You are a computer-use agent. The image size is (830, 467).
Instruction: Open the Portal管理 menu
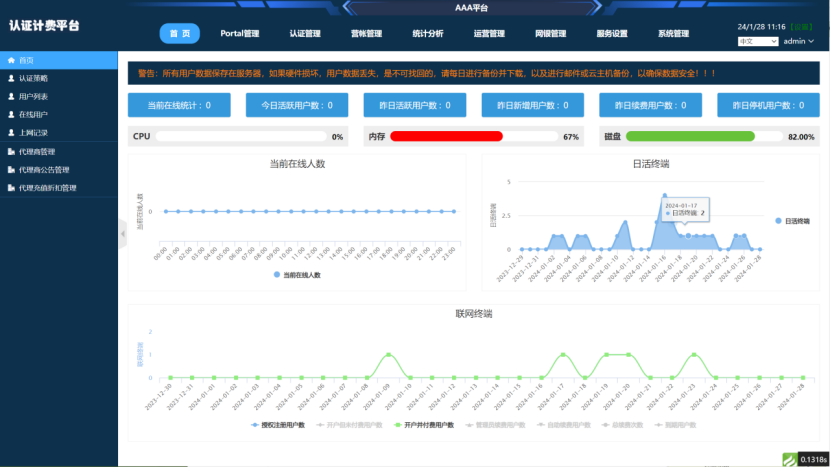240,33
